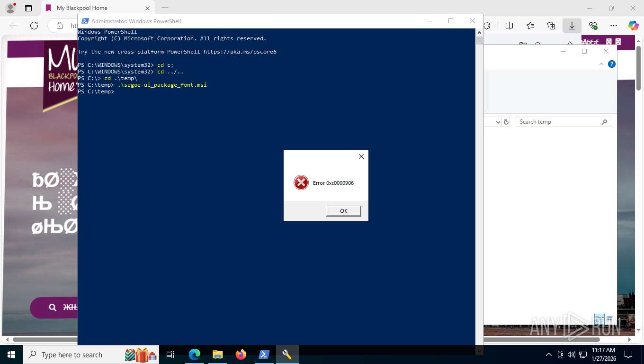This screenshot has height=364, width=644.
Task: Refresh the Edge page
Action: pos(34,26)
